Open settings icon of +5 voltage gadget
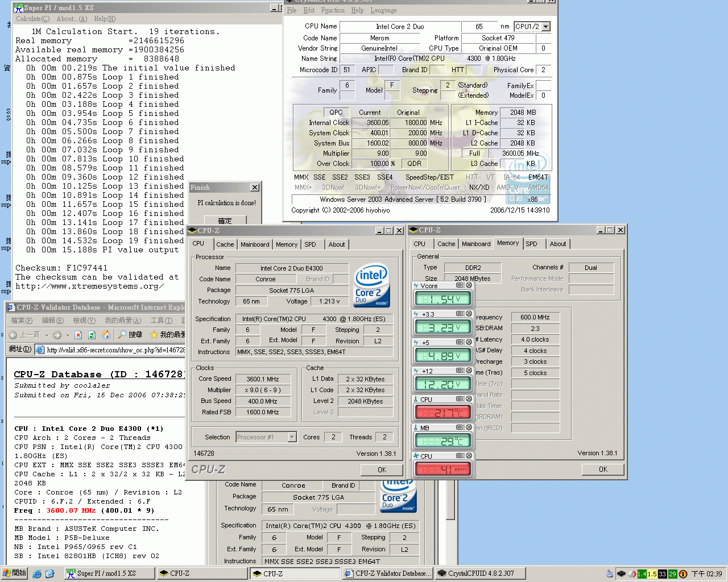This screenshot has height=582, width=728. tap(460, 342)
